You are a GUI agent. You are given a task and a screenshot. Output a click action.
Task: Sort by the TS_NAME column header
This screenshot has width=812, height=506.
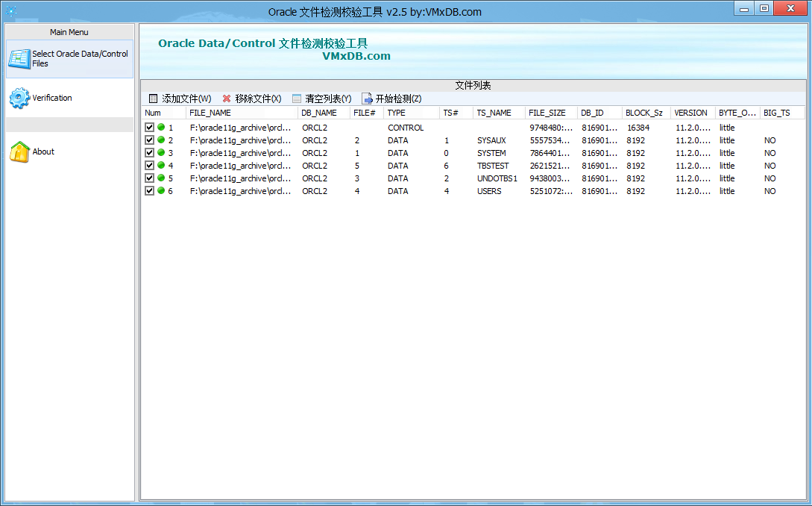click(494, 113)
